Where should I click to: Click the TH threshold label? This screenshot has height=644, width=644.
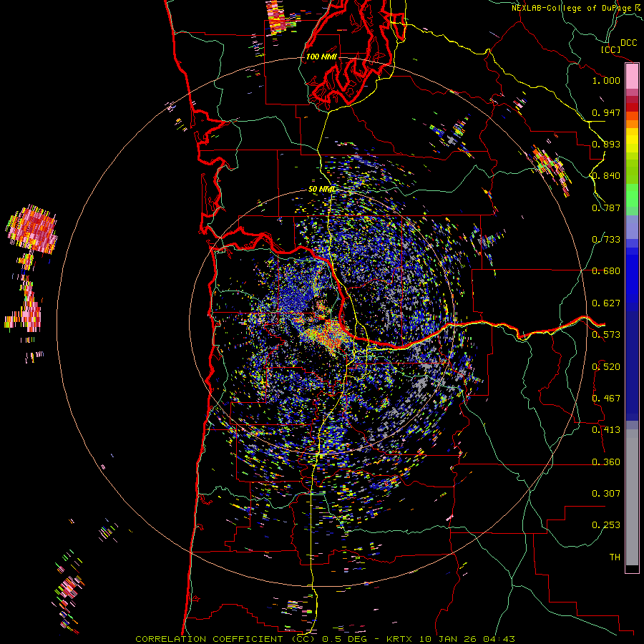pyautogui.click(x=615, y=557)
